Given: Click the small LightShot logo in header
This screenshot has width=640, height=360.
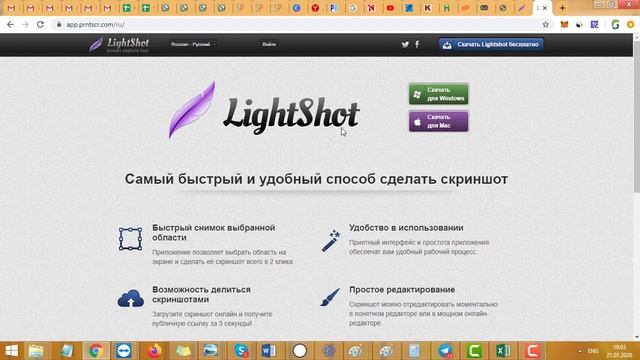Looking at the screenshot, I should (119, 44).
